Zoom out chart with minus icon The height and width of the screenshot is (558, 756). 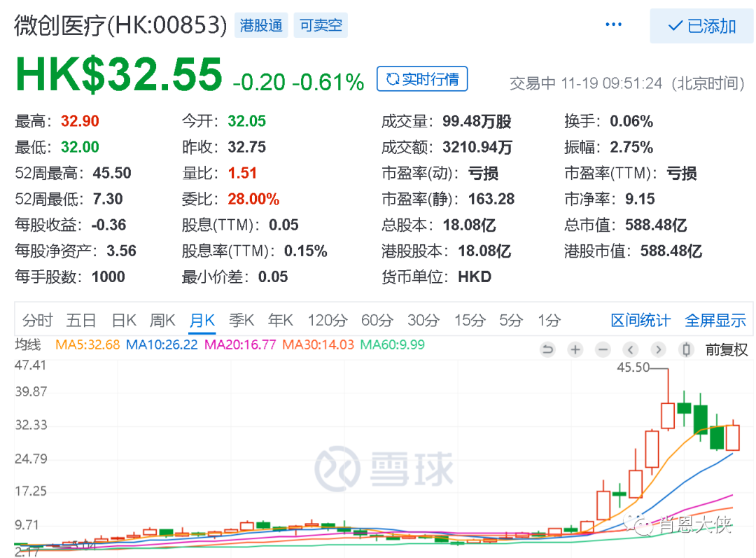[x=603, y=349]
